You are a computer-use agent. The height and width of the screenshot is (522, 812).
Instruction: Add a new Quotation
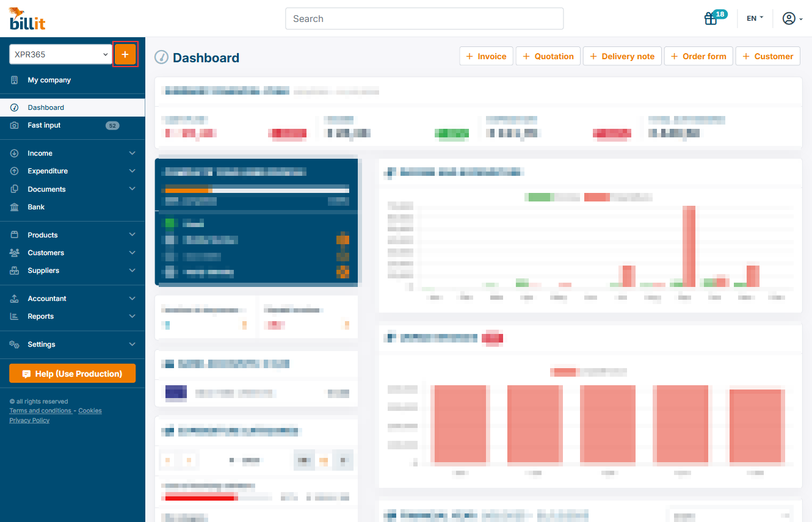coord(548,56)
